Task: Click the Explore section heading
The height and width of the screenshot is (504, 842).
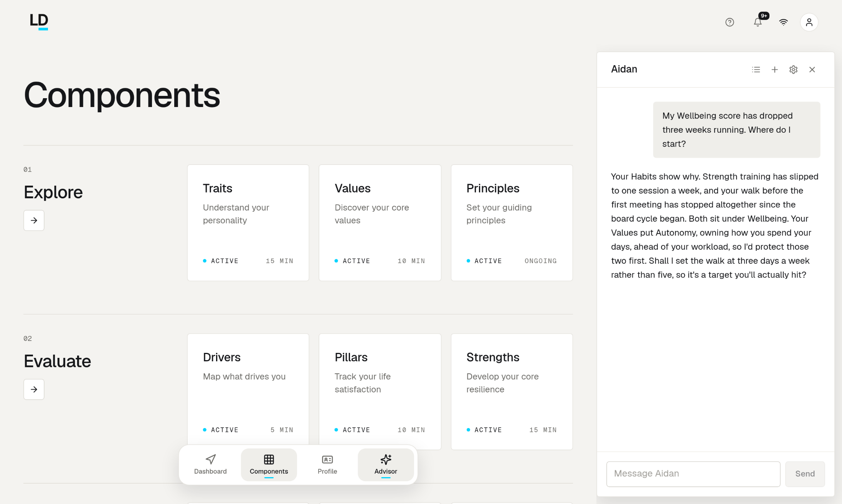Action: pyautogui.click(x=53, y=192)
